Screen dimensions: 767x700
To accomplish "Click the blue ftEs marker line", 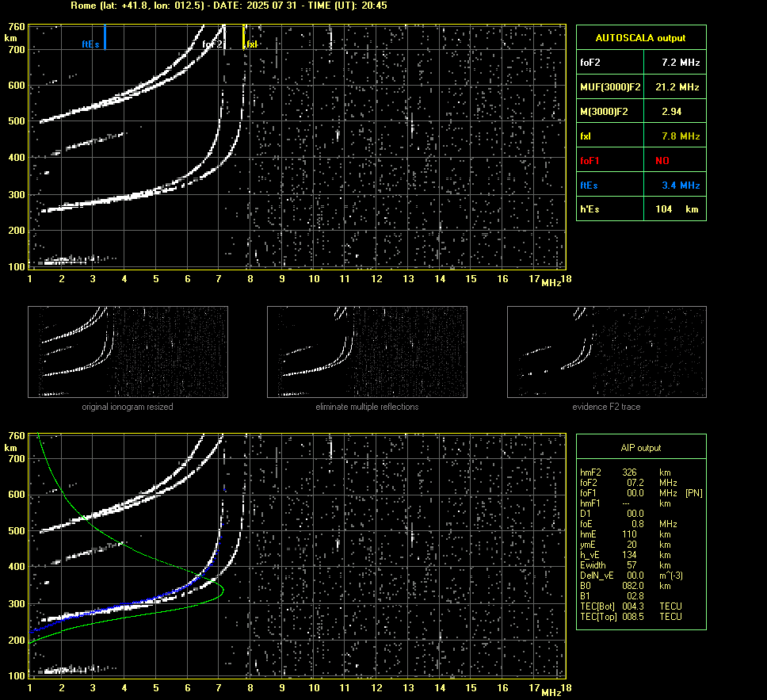I will pyautogui.click(x=105, y=37).
